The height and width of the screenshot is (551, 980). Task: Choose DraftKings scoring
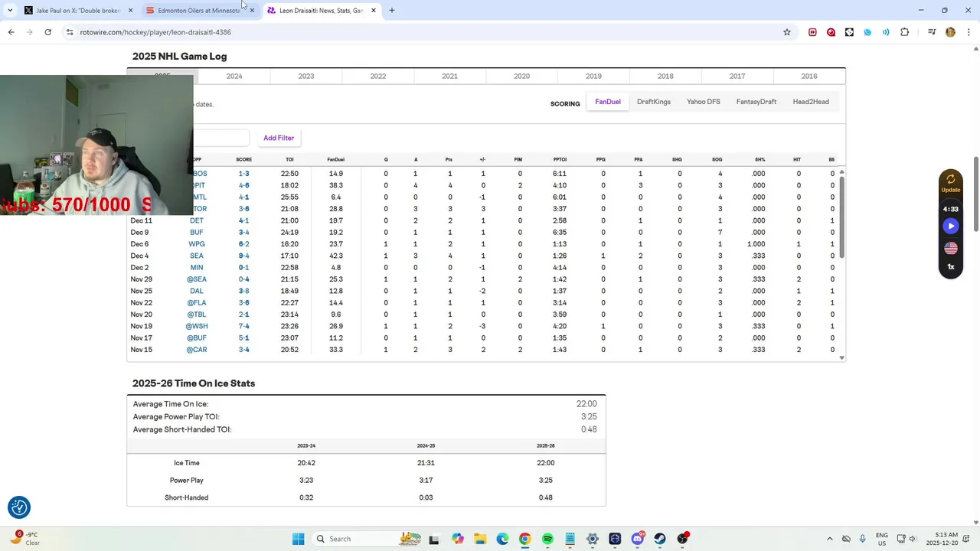point(654,102)
